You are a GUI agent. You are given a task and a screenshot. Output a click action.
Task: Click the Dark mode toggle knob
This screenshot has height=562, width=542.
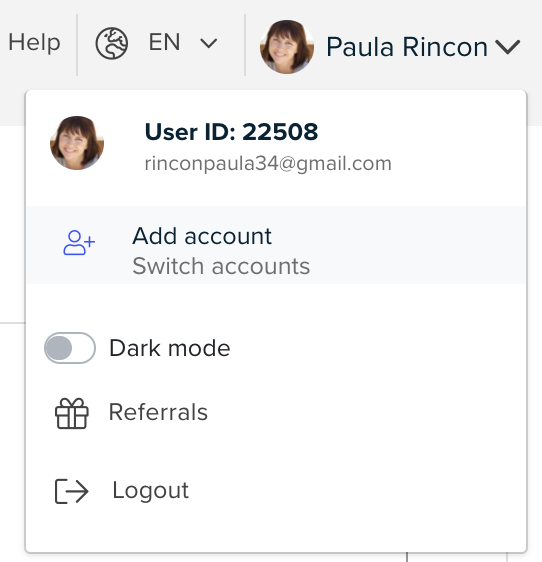coord(59,348)
